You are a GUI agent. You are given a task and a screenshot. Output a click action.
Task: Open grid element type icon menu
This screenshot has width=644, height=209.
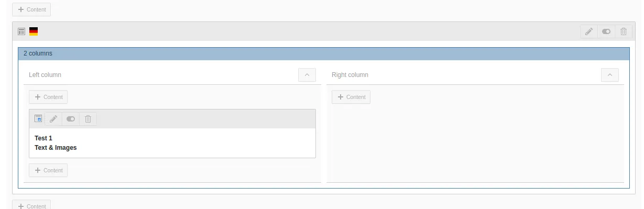point(21,31)
